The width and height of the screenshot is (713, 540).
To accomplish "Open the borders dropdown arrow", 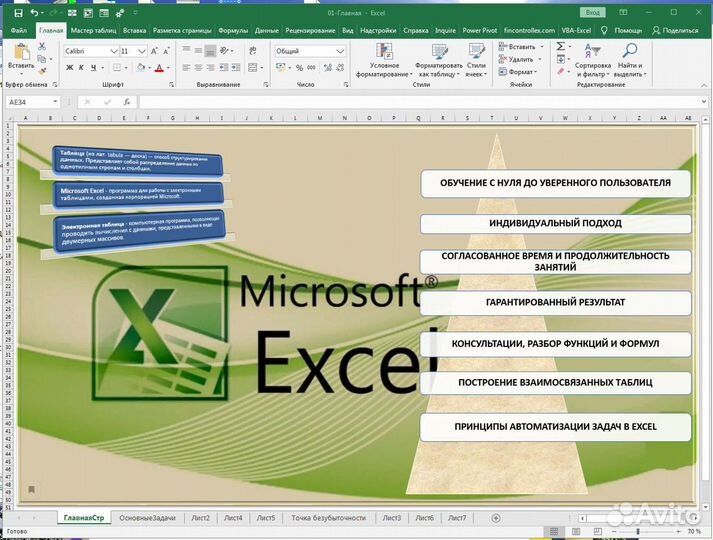I will [x=126, y=68].
